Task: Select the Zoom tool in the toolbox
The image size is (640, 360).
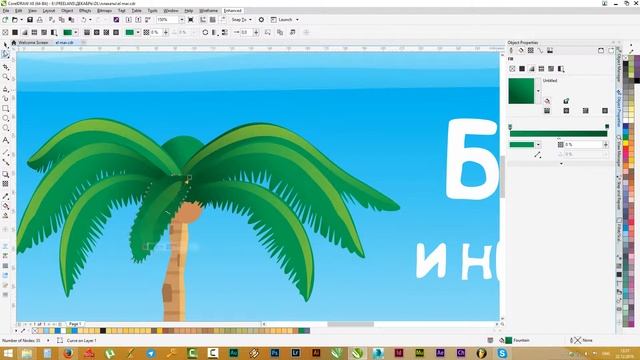Action: [x=5, y=77]
